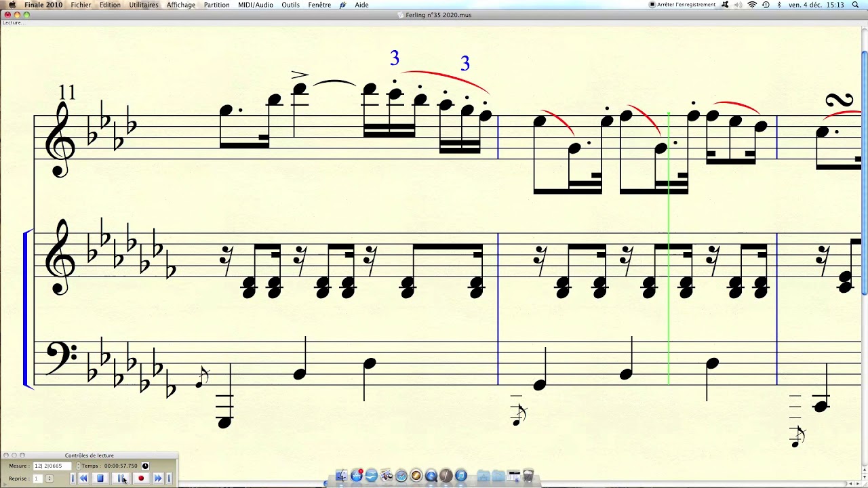
Task: Stop playback with the blue square button
Action: [100, 479]
